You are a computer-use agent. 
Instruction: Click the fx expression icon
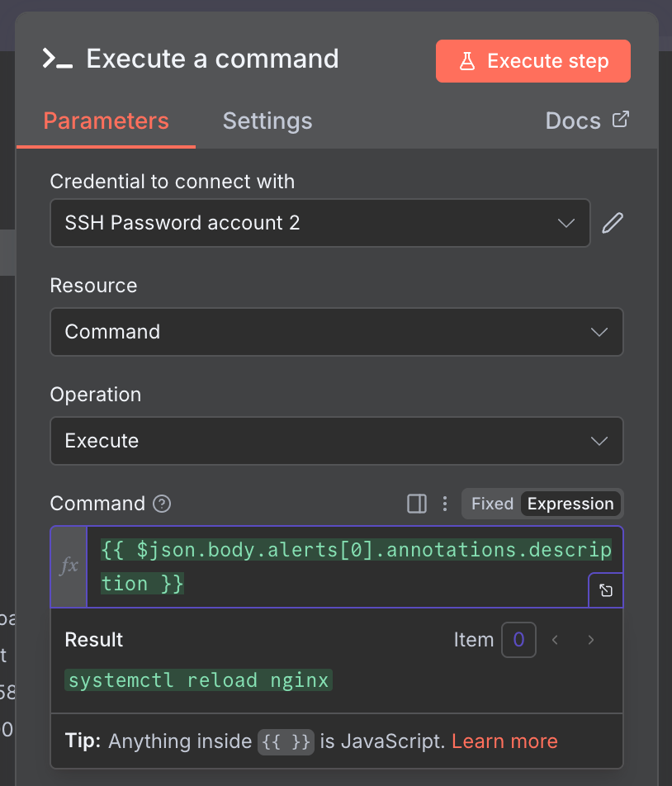[69, 566]
